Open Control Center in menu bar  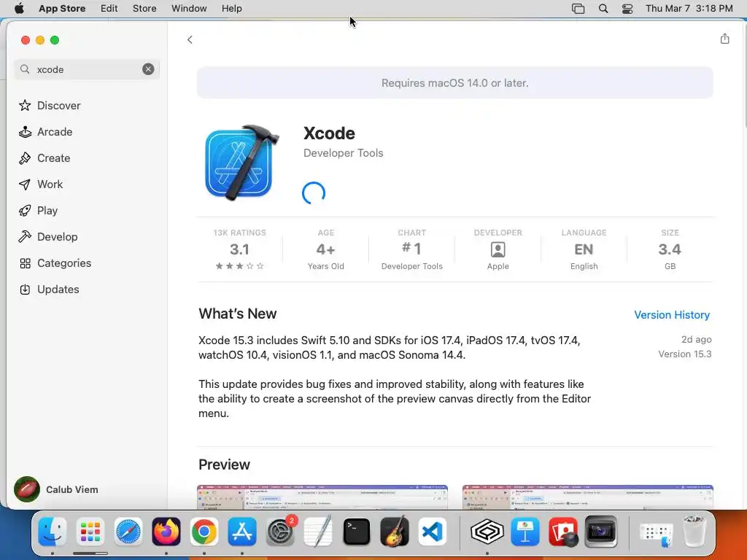point(627,9)
